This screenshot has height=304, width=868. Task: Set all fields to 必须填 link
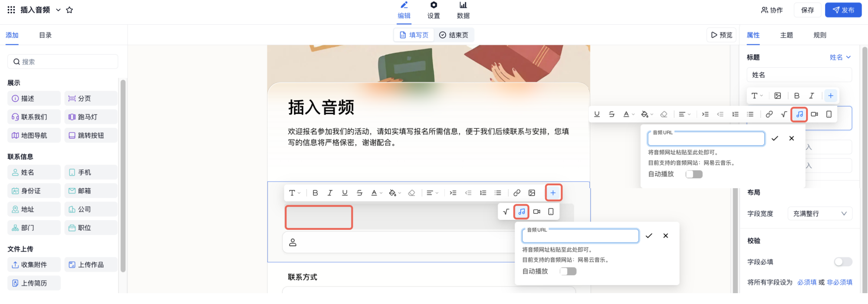point(807,282)
